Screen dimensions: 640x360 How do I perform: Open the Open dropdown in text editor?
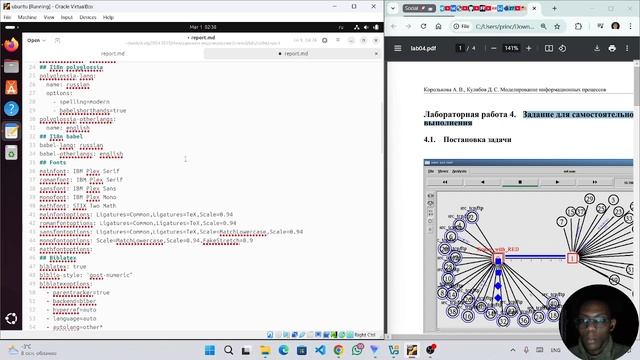[36, 40]
